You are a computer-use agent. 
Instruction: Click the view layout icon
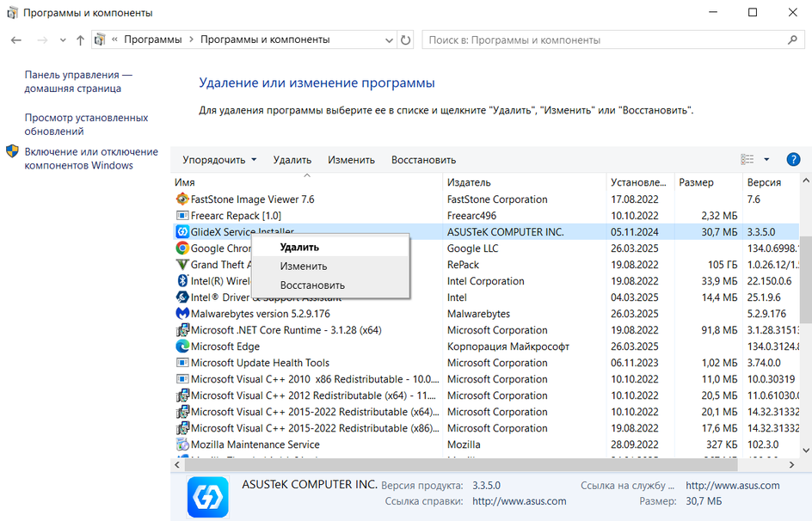[x=747, y=159]
